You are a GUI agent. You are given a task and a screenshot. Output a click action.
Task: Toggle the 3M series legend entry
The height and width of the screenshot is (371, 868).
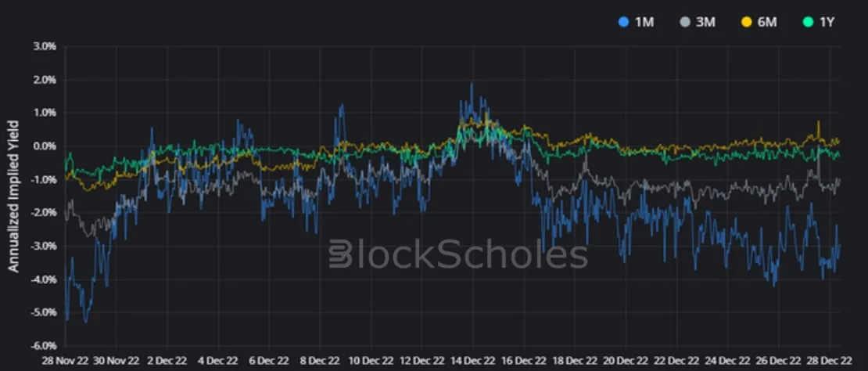(x=698, y=23)
